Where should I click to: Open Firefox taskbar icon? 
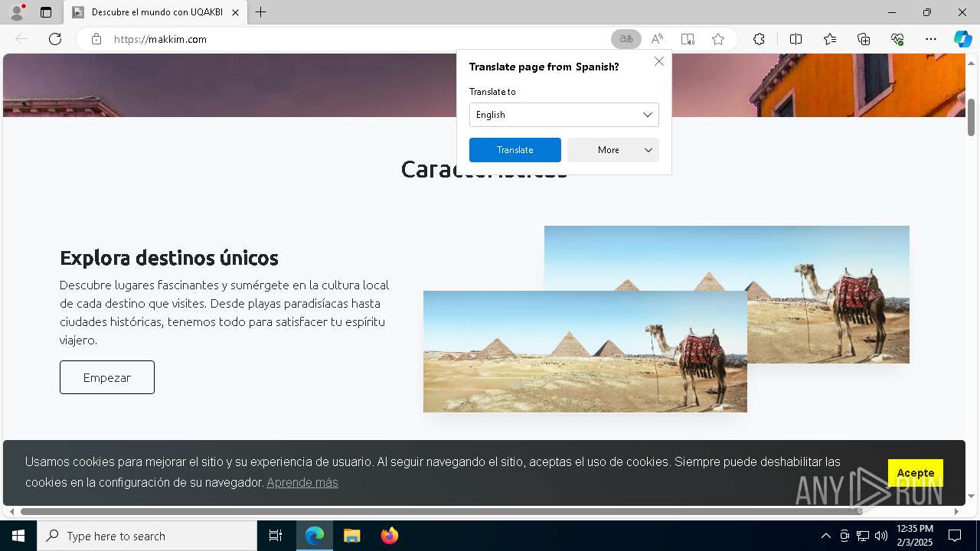389,536
